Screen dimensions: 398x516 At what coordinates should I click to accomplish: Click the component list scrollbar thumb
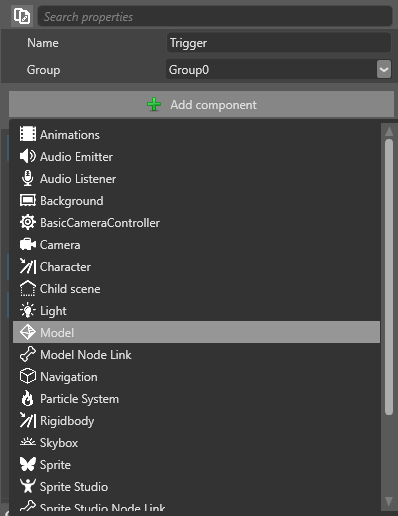pyautogui.click(x=389, y=277)
